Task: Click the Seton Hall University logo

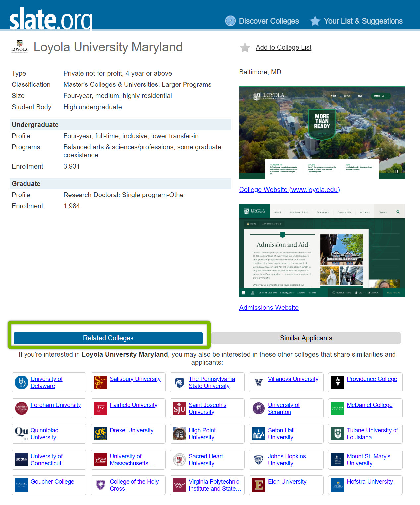Action: tap(259, 434)
